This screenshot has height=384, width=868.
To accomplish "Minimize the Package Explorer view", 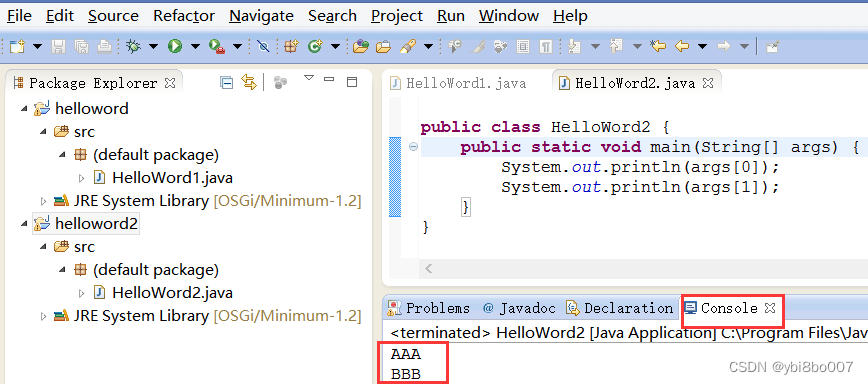I will pos(329,79).
